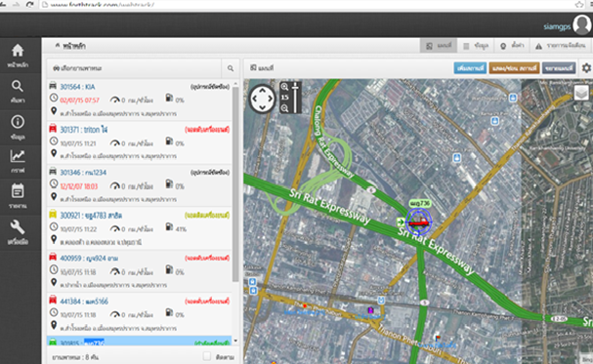Click the red timestamp 12/12/07 18:03
Viewport: 593px width, 364px height.
(79, 186)
